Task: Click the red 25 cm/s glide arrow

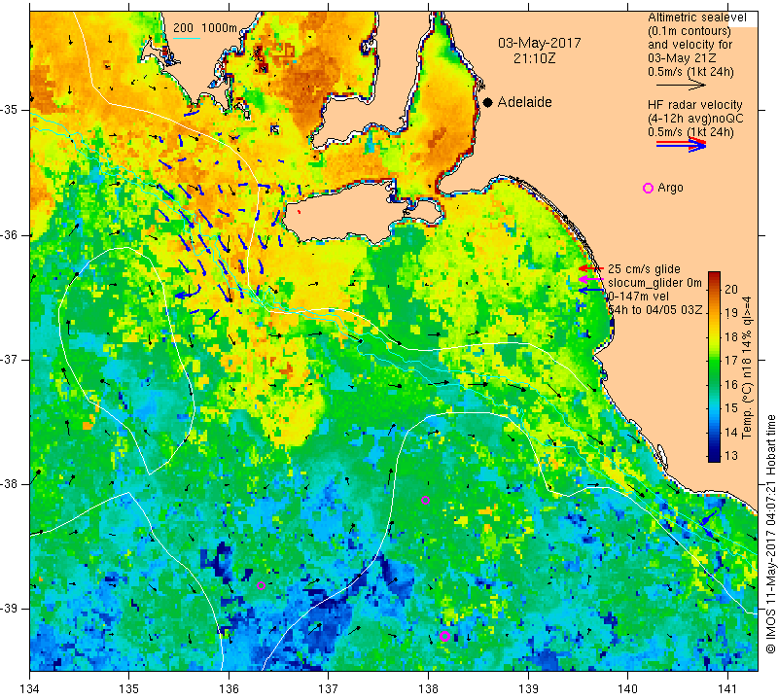Action: coord(591,269)
